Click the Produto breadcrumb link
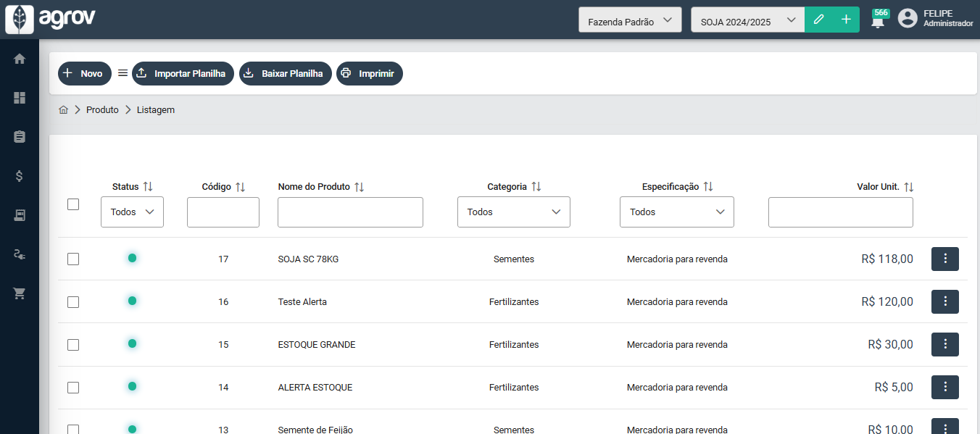The width and height of the screenshot is (980, 434). (x=102, y=110)
